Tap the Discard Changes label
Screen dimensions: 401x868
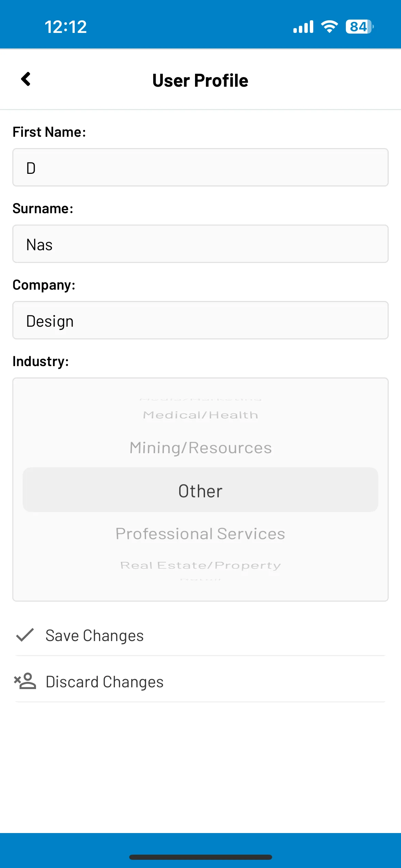pos(105,682)
